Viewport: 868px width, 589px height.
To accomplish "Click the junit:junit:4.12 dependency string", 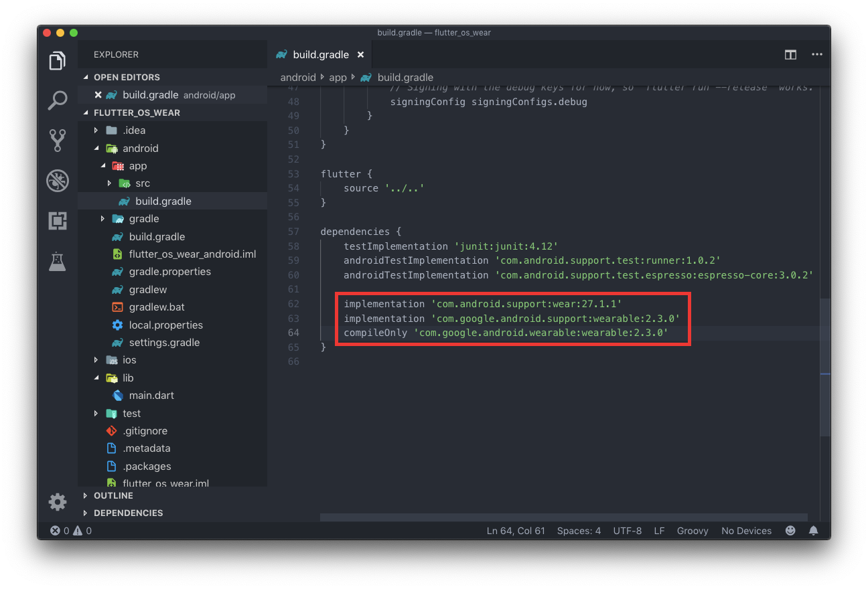I will 506,246.
